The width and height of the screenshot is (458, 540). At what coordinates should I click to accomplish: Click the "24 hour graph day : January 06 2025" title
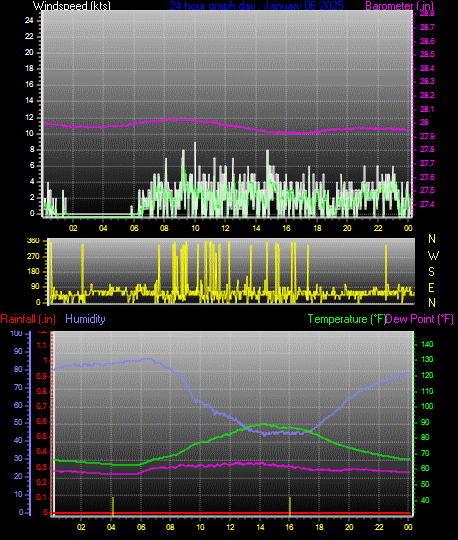click(x=256, y=6)
